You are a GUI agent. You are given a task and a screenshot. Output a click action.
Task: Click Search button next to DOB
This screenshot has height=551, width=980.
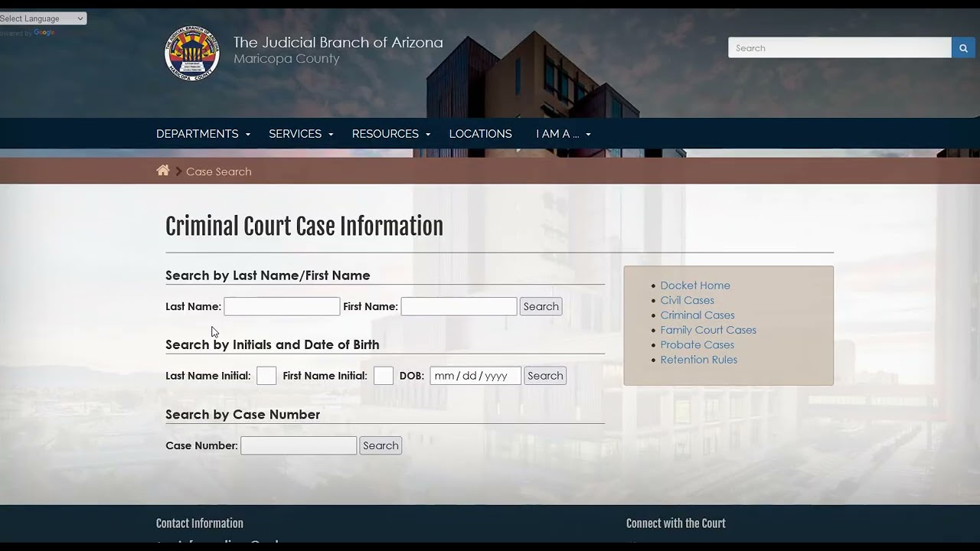[x=545, y=376]
